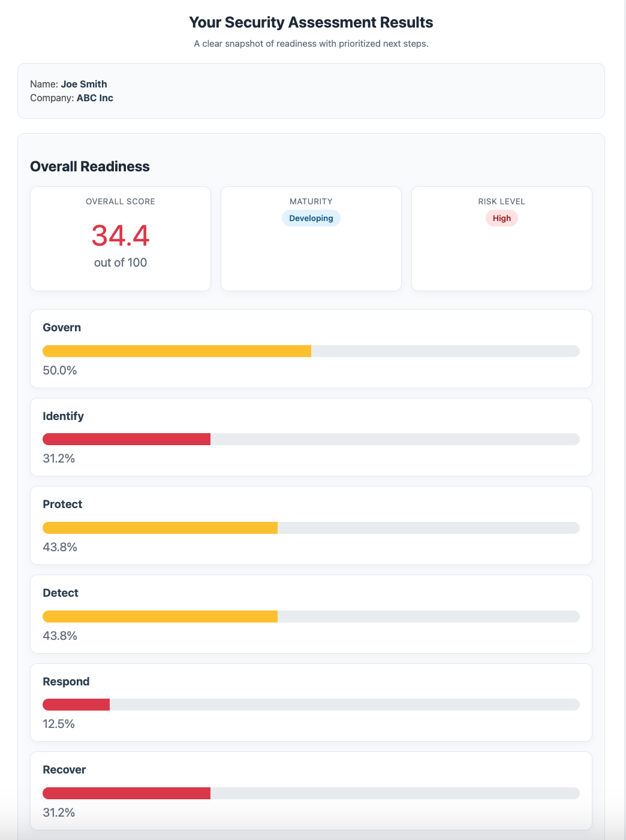626x840 pixels.
Task: Click the Protect progress bar
Action: pyautogui.click(x=311, y=528)
